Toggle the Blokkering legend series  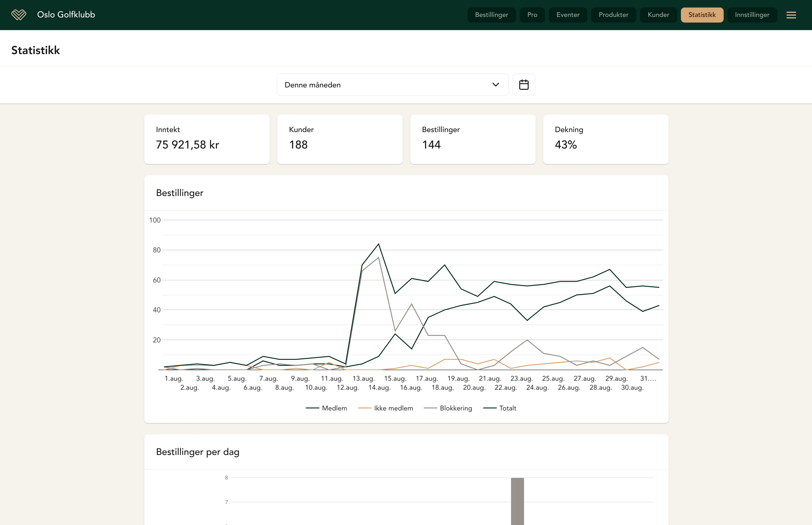(x=448, y=408)
